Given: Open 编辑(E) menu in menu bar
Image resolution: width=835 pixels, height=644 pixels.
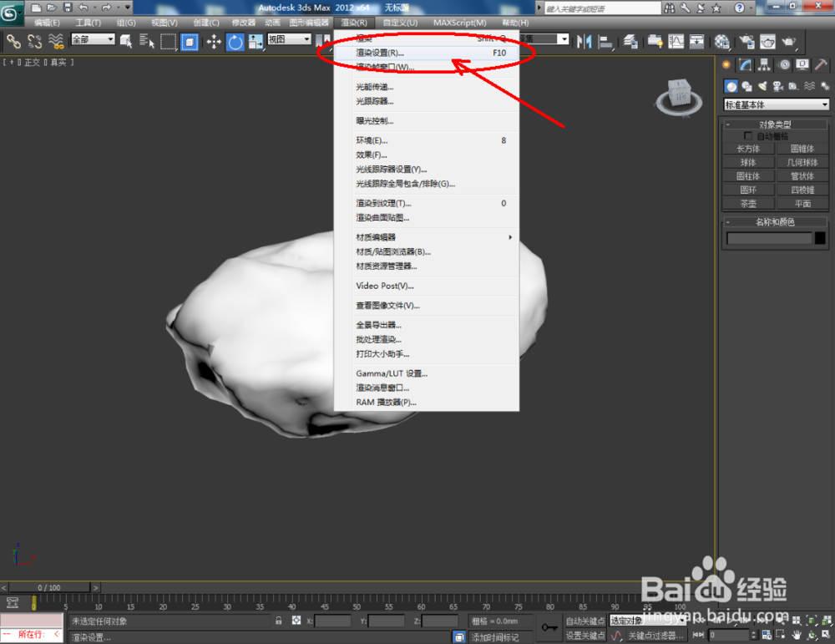Looking at the screenshot, I should pos(47,23).
